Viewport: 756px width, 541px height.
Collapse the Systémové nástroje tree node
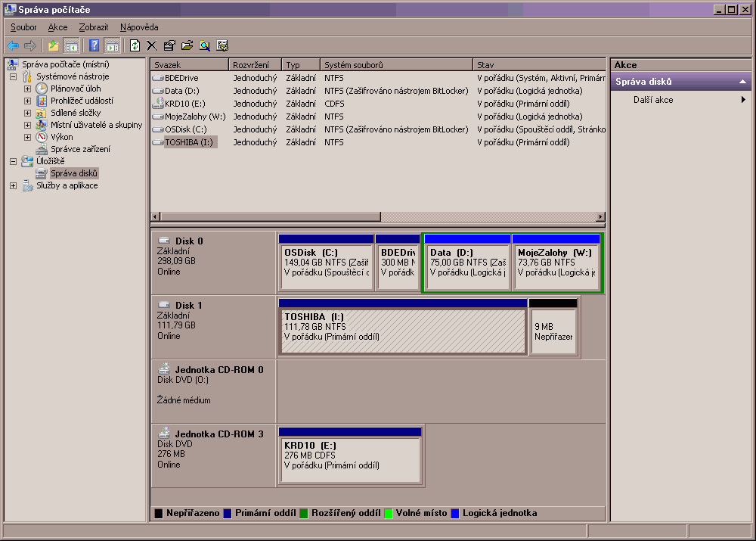click(x=13, y=76)
